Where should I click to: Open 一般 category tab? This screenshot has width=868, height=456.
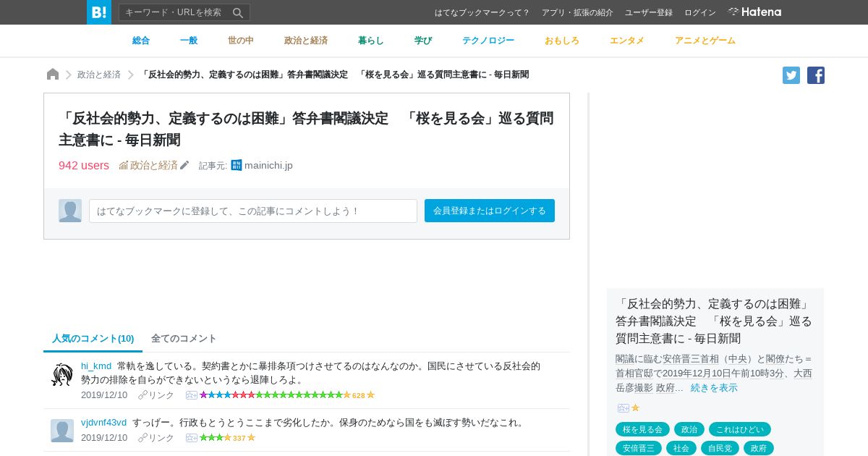189,41
